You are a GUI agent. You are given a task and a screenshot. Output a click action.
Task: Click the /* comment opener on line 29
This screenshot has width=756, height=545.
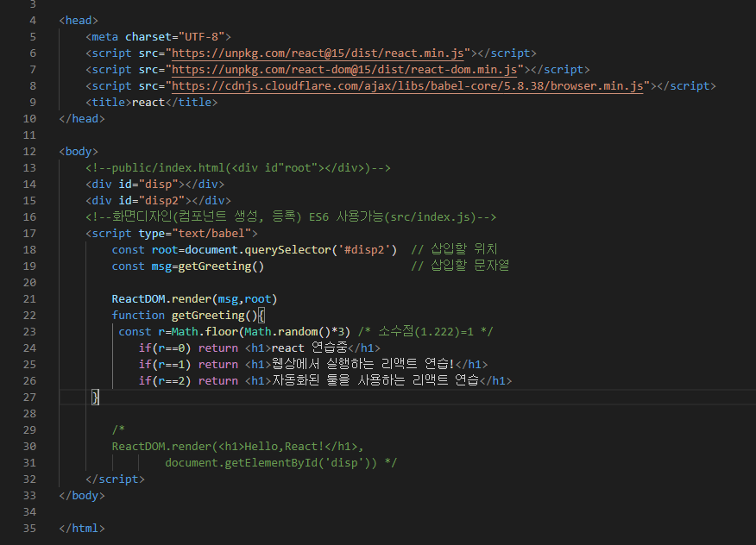[118, 429]
